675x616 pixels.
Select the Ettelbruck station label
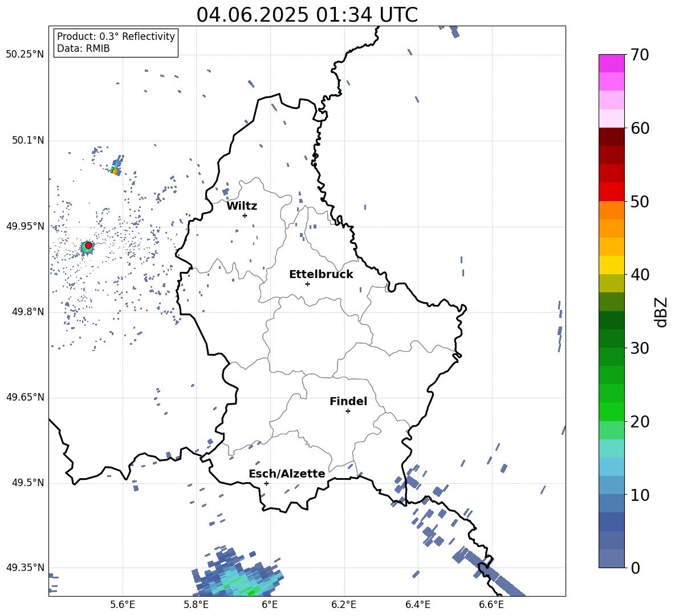tap(321, 275)
